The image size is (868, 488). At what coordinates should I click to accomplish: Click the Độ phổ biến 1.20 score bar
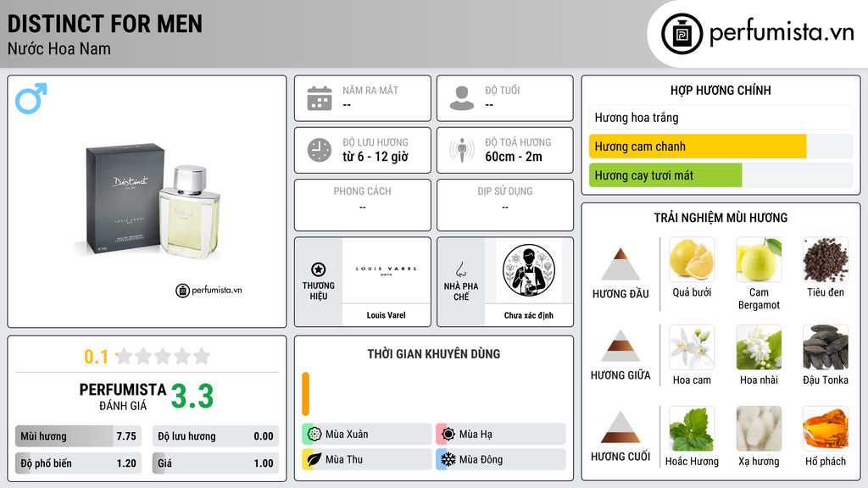(78, 463)
